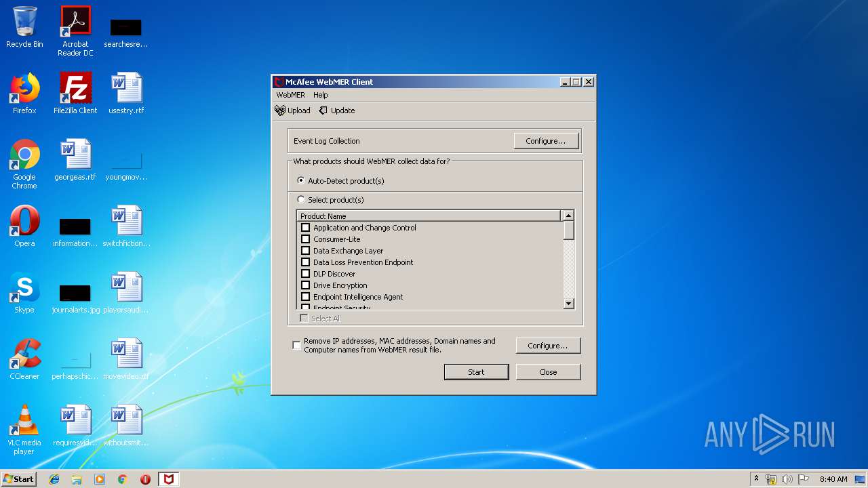Screen dimensions: 868x488
Task: Select Google Chrome desktop shortcut
Action: pyautogui.click(x=24, y=164)
